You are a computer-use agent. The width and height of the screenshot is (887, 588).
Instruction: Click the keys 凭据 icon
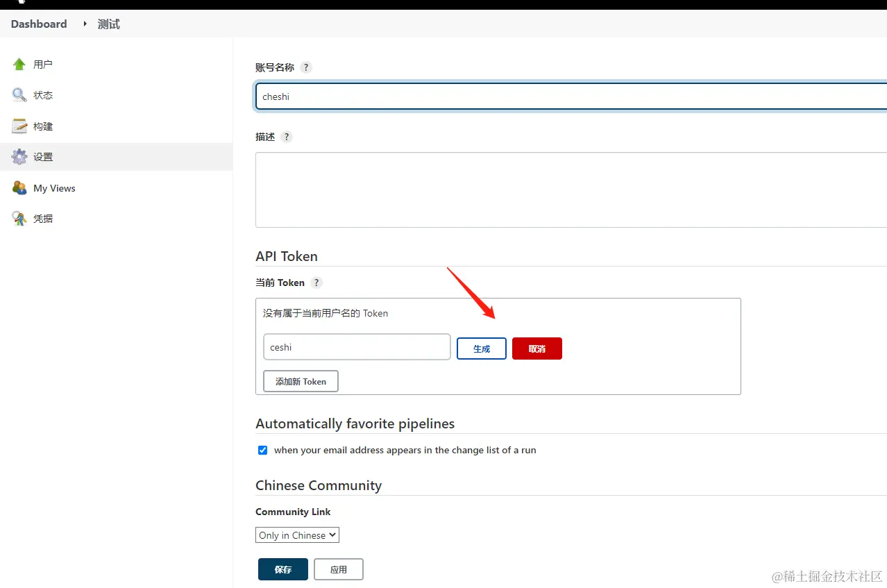point(19,219)
